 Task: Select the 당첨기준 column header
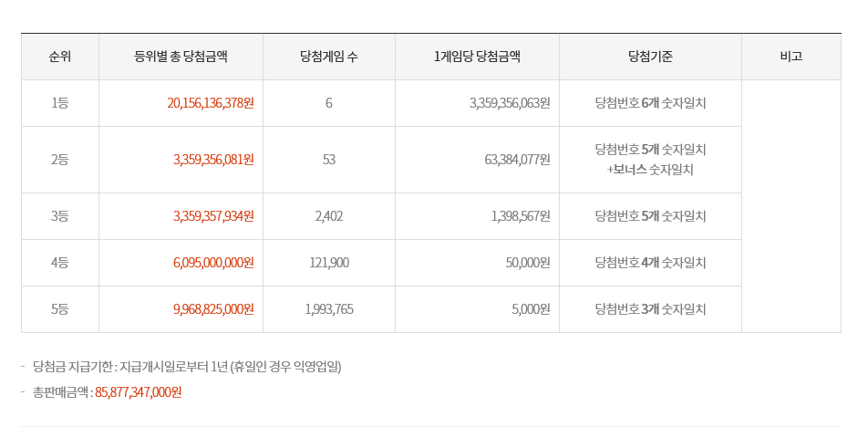[x=650, y=57]
